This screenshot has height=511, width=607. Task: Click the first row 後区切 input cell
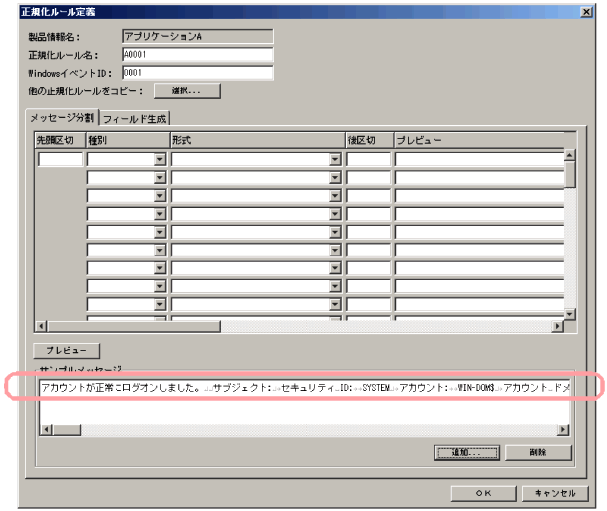(x=368, y=159)
